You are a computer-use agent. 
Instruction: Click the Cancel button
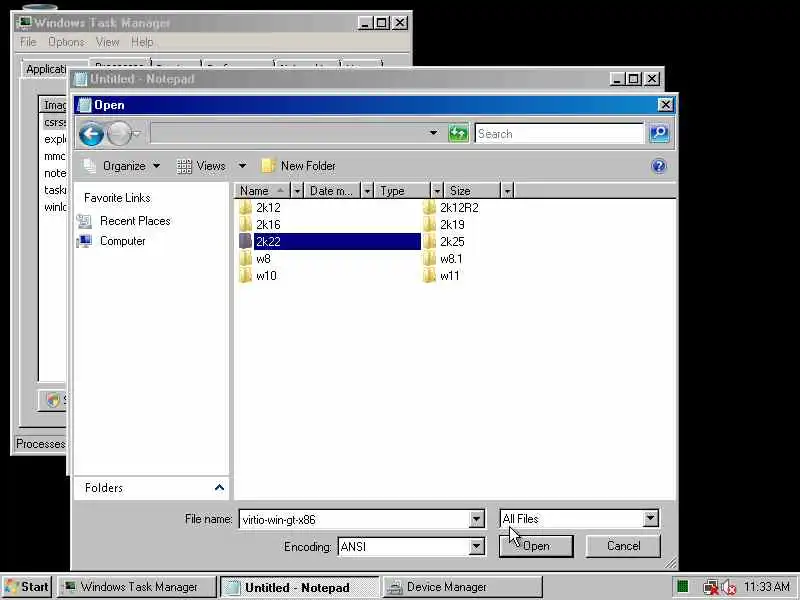pos(623,546)
